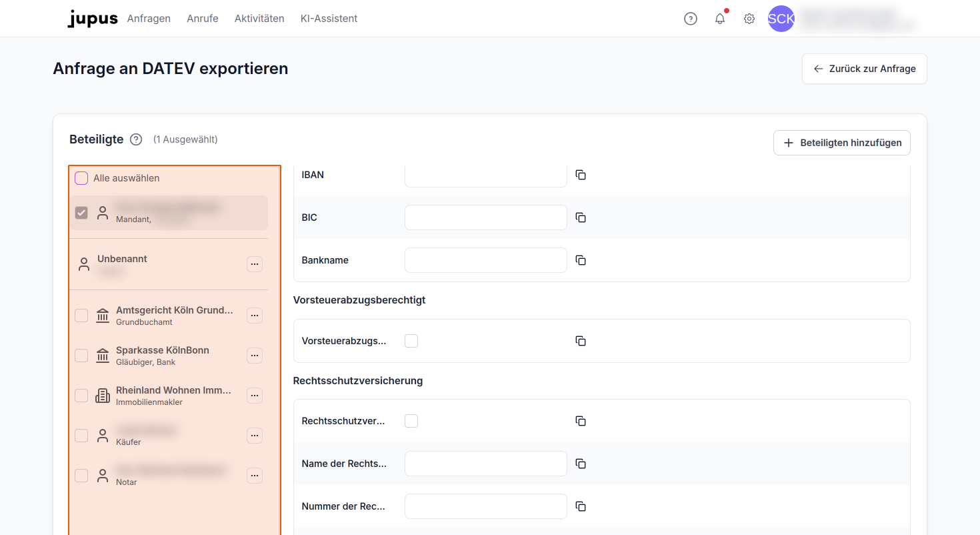The width and height of the screenshot is (980, 535).
Task: Focus the Name der Rechts input field
Action: coord(486,464)
